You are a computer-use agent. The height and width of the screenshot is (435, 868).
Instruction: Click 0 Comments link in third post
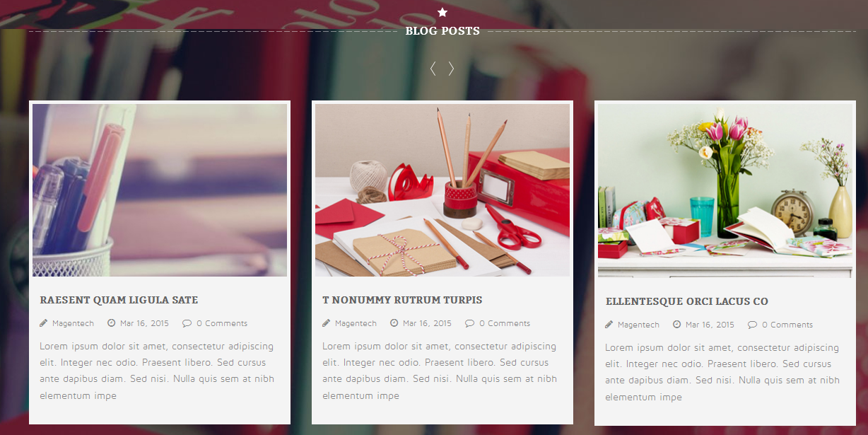click(x=787, y=325)
